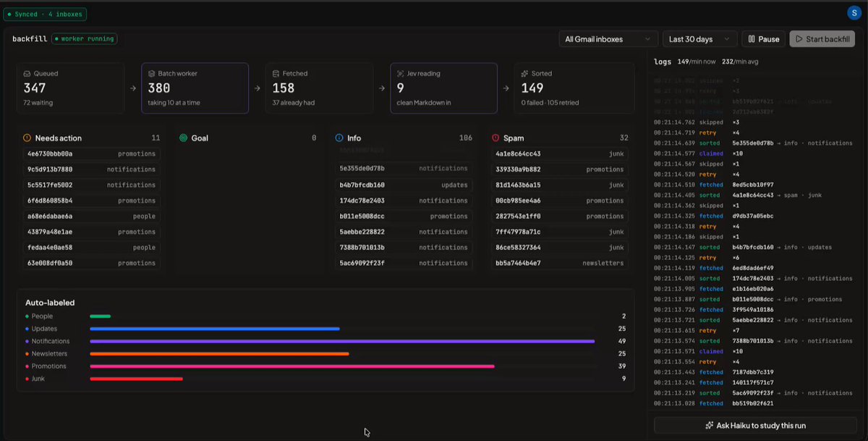Click the Spam alert icon
The height and width of the screenshot is (441, 868).
pos(495,138)
